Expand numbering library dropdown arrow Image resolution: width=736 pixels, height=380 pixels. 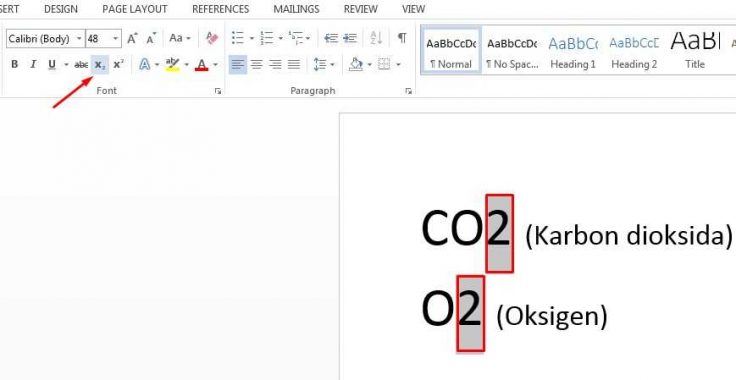click(x=280, y=38)
